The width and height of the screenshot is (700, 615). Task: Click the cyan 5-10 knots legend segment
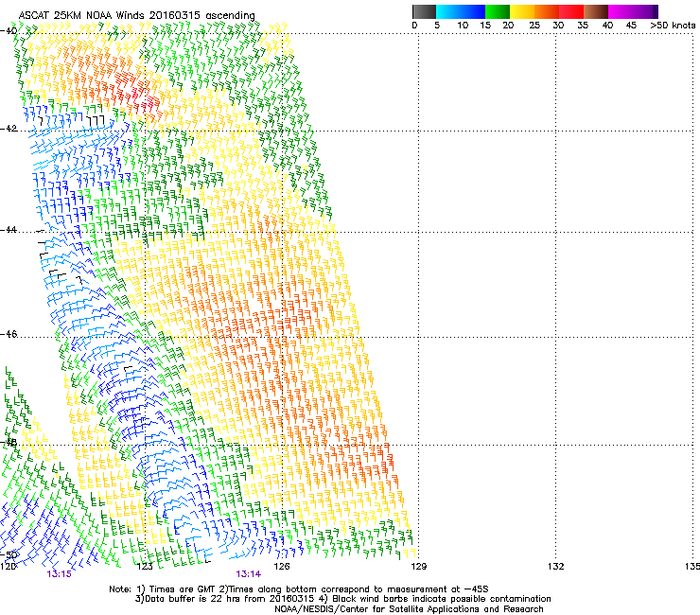[448, 11]
